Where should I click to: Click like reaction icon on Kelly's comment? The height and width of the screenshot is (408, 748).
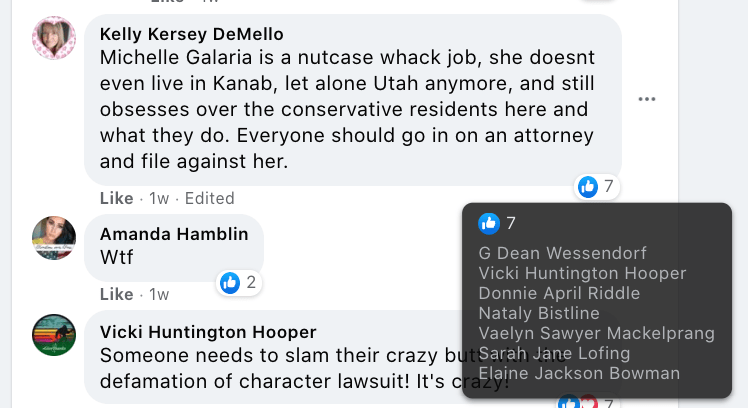(x=588, y=186)
